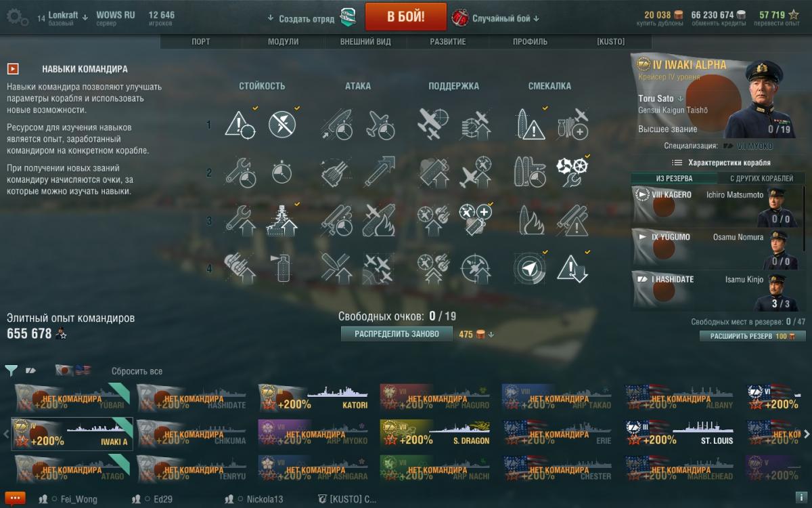Screen dimensions: 812x508
Task: Toggle the Japan flag nation filter
Action: point(64,371)
